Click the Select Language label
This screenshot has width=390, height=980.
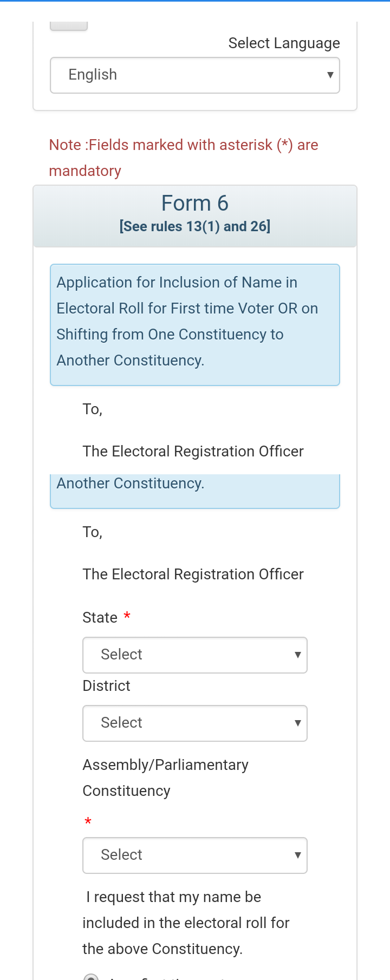(x=284, y=43)
